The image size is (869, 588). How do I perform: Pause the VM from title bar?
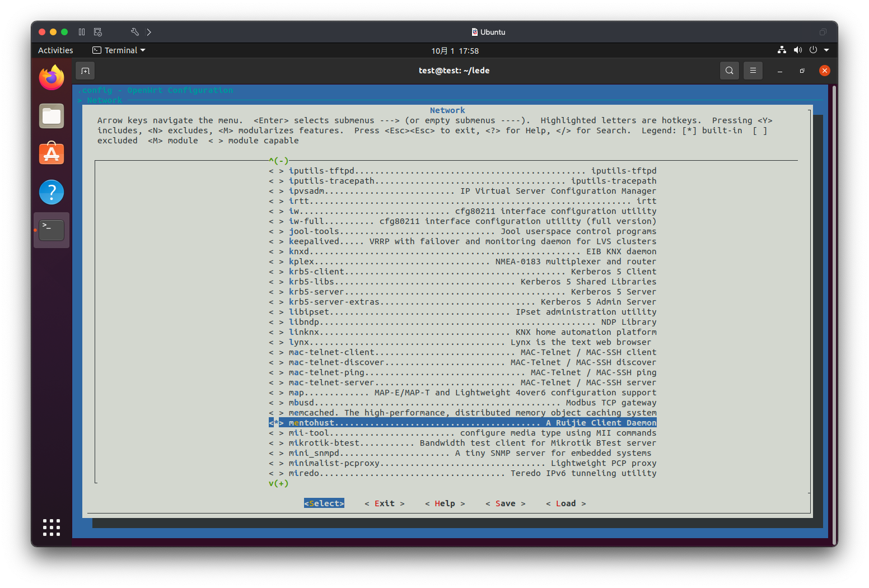coord(82,32)
